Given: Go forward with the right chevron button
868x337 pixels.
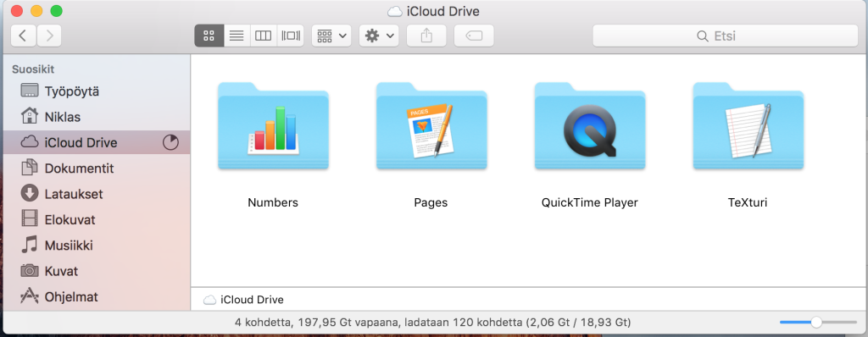Looking at the screenshot, I should click(49, 36).
